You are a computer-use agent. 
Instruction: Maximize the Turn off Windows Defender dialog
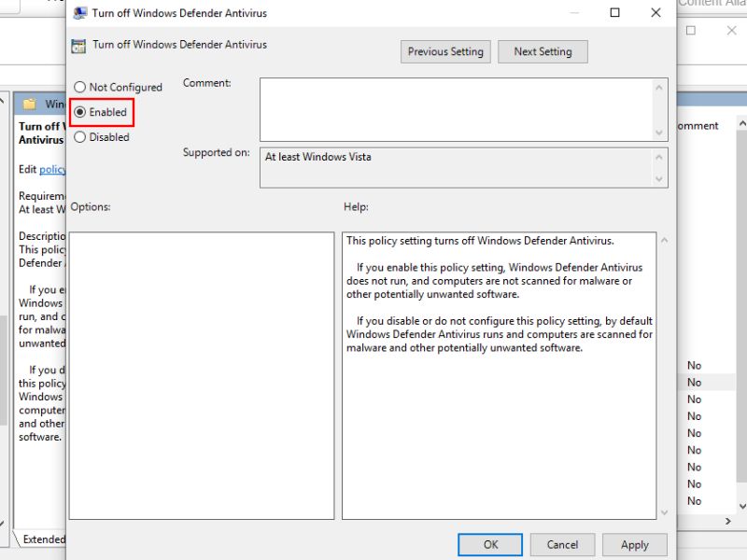click(615, 13)
